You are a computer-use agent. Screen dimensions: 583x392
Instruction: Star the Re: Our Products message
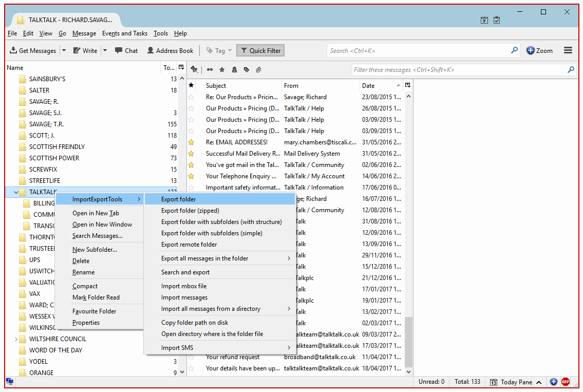coord(191,97)
